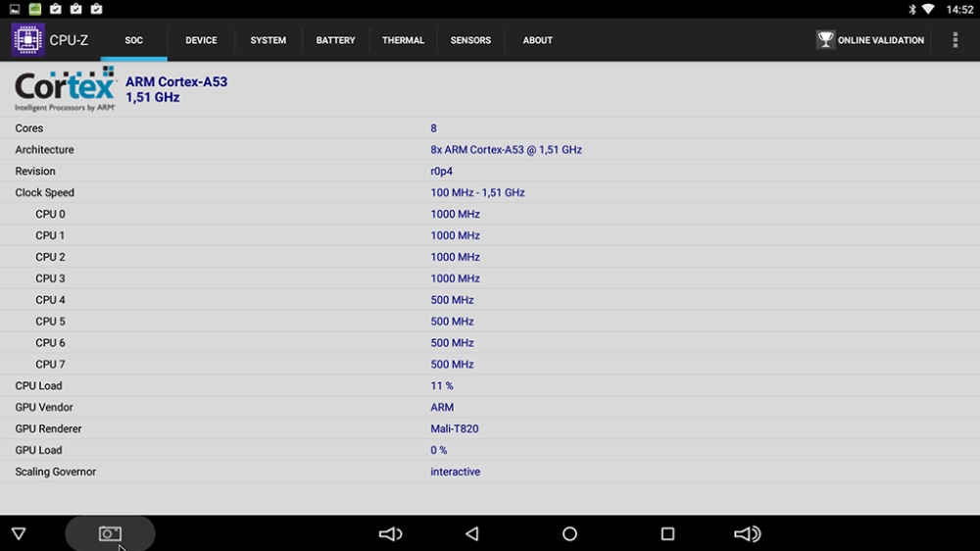Tap the CPU-Z title text
This screenshot has width=980, height=551.
[x=69, y=40]
